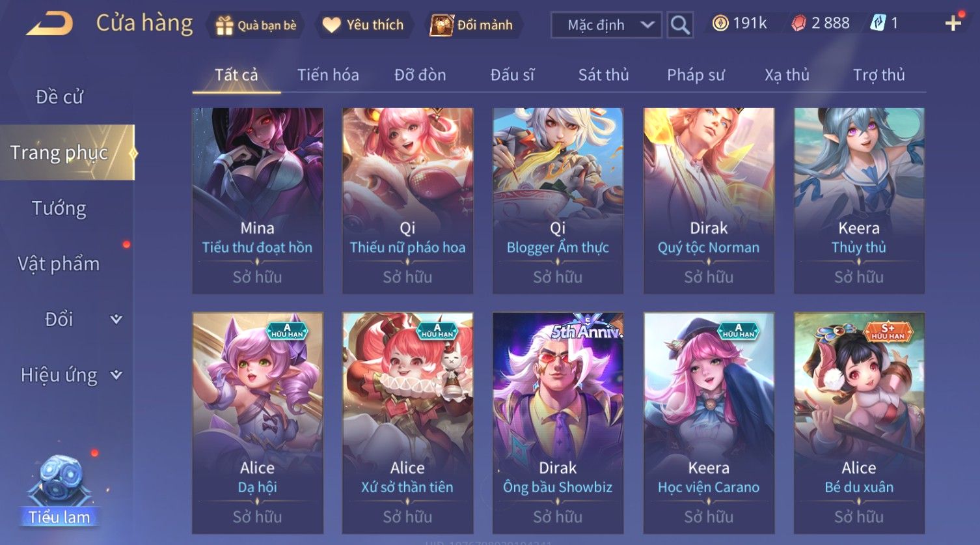Image resolution: width=980 pixels, height=545 pixels.
Task: Select the Alice Bé du xuân skin
Action: pyautogui.click(x=859, y=423)
